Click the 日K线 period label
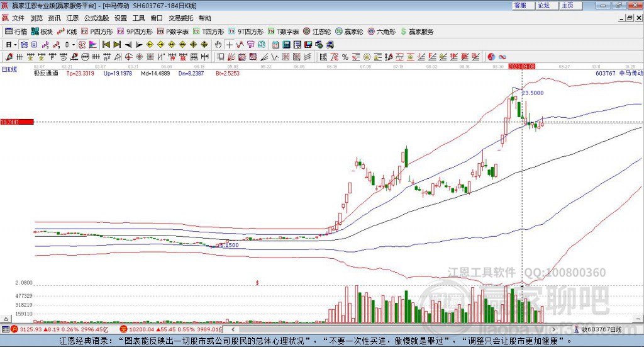This screenshot has height=347, width=644. pyautogui.click(x=9, y=69)
